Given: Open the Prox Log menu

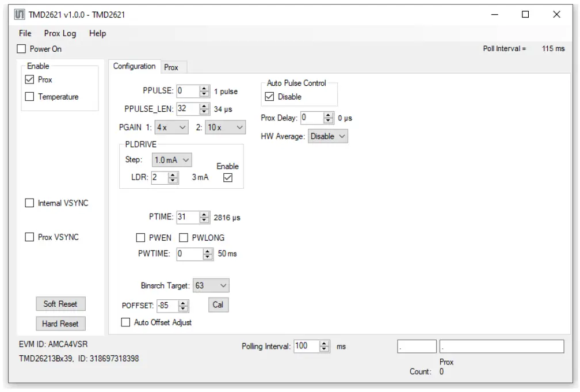Looking at the screenshot, I should click(x=60, y=33).
